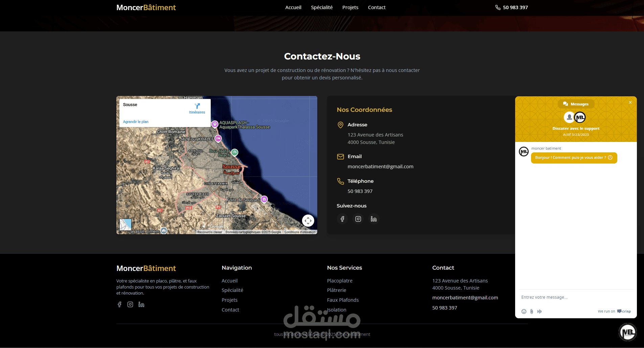Open Projets in top navigation

point(350,7)
